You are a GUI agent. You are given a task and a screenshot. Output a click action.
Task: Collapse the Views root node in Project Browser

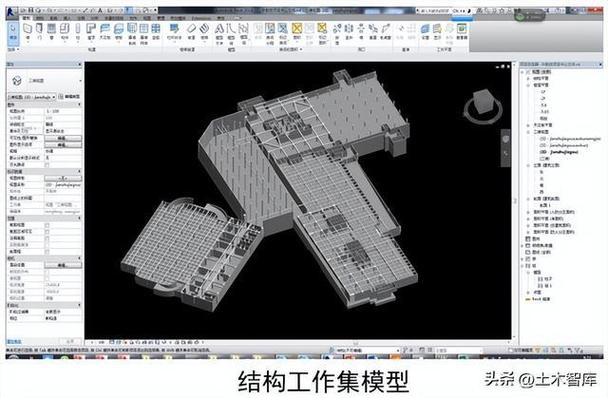pyautogui.click(x=523, y=72)
